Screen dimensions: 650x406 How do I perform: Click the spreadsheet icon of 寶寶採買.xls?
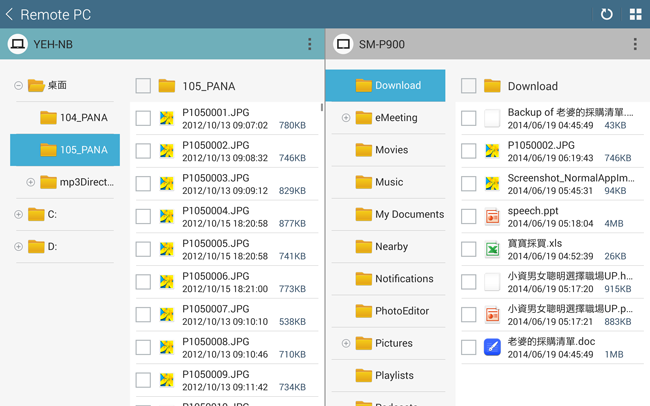(492, 250)
